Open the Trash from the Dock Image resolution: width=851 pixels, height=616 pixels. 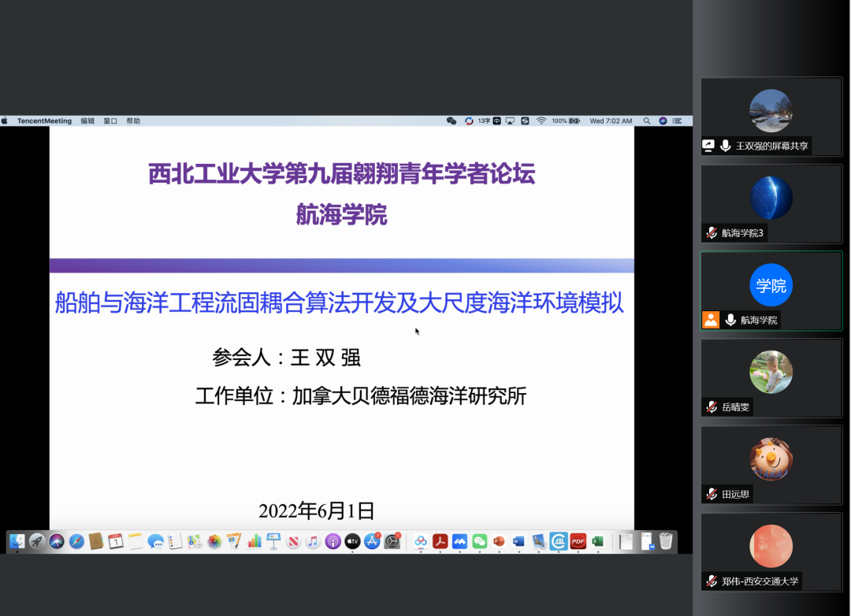[666, 542]
